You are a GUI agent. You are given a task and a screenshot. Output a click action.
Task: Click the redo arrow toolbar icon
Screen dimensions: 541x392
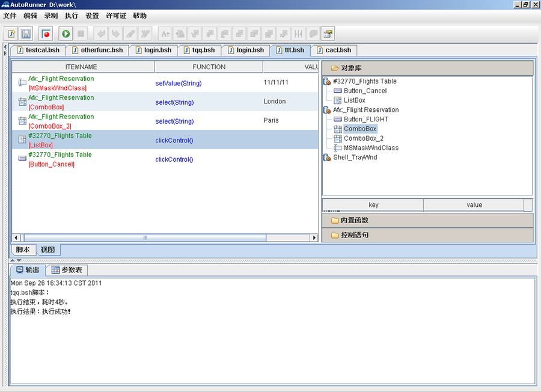[x=115, y=34]
